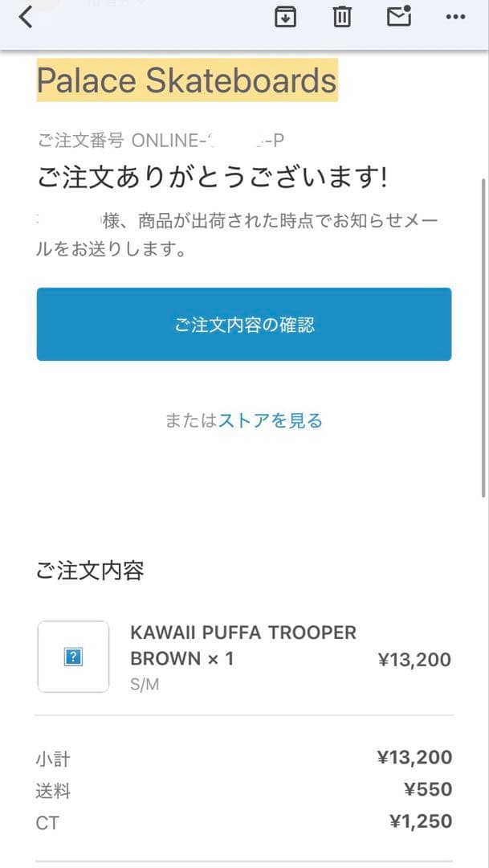Tap the ご注文内容 section heading
The image size is (489, 868).
(x=89, y=571)
